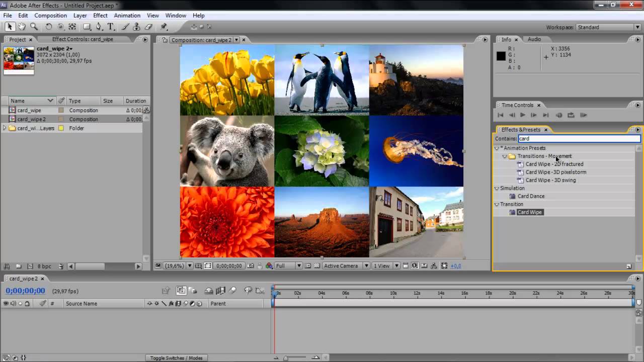Open the Effect menu
644x362 pixels.
[x=100, y=16]
